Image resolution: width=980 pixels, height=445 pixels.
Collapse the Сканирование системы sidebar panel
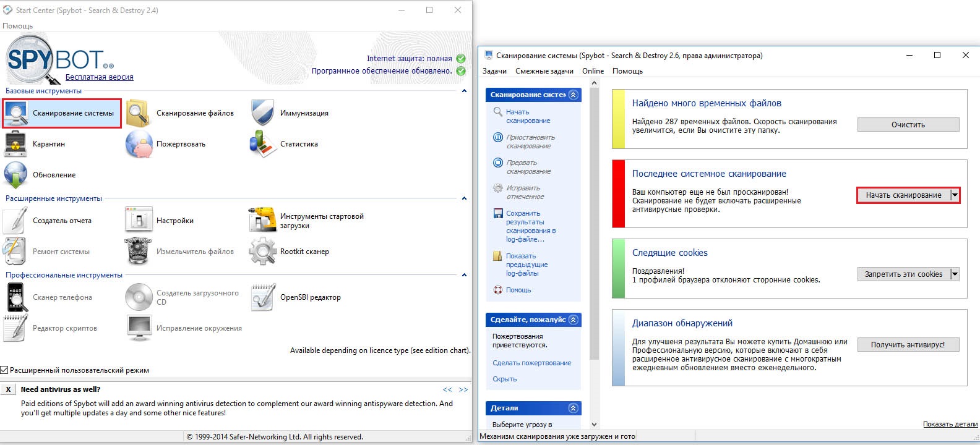coord(574,95)
